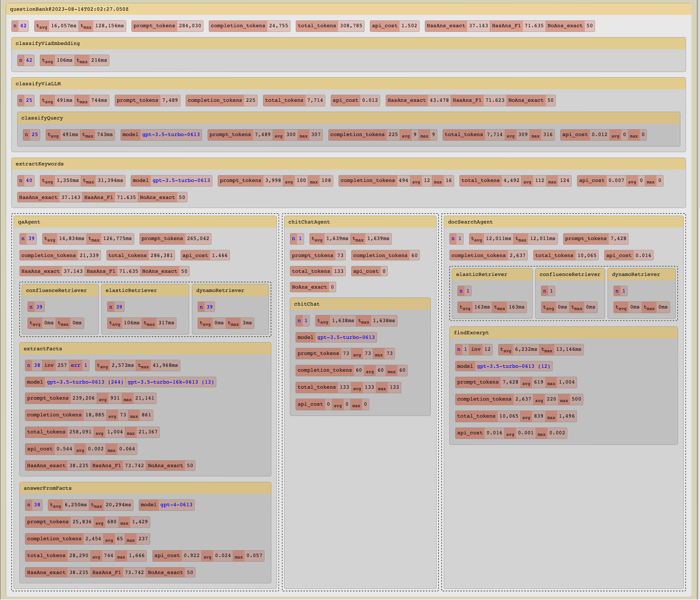Image resolution: width=700 pixels, height=600 pixels.
Task: Click the qaAgent panel header
Action: pos(29,222)
